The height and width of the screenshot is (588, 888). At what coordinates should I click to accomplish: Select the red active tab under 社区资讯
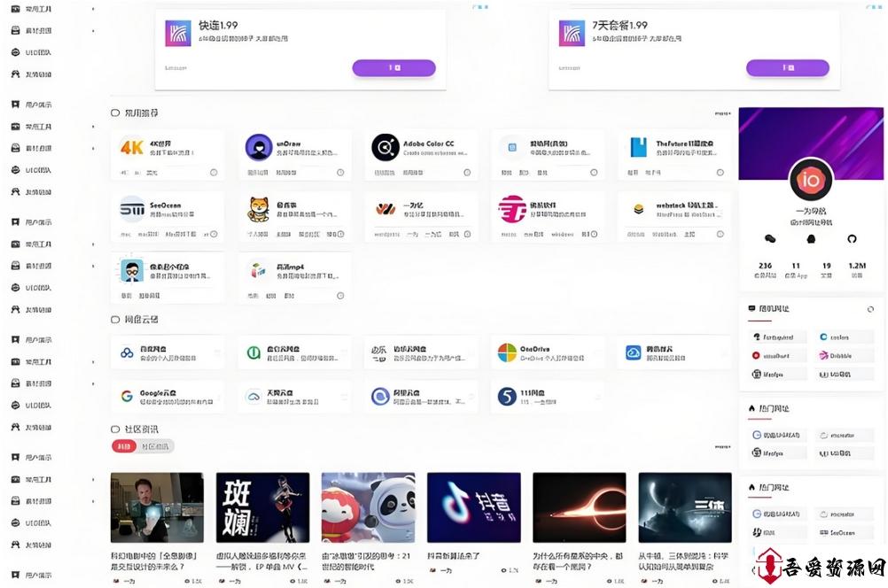pos(124,446)
